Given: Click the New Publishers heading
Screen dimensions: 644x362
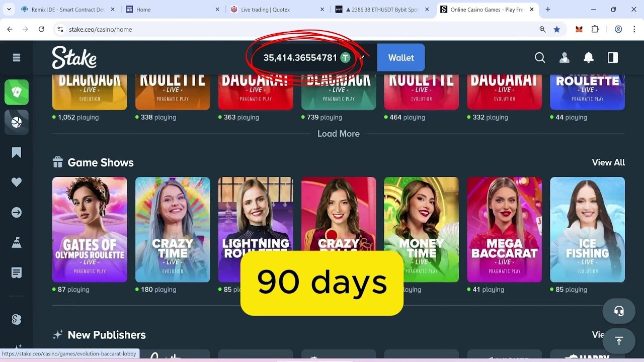Looking at the screenshot, I should (107, 335).
